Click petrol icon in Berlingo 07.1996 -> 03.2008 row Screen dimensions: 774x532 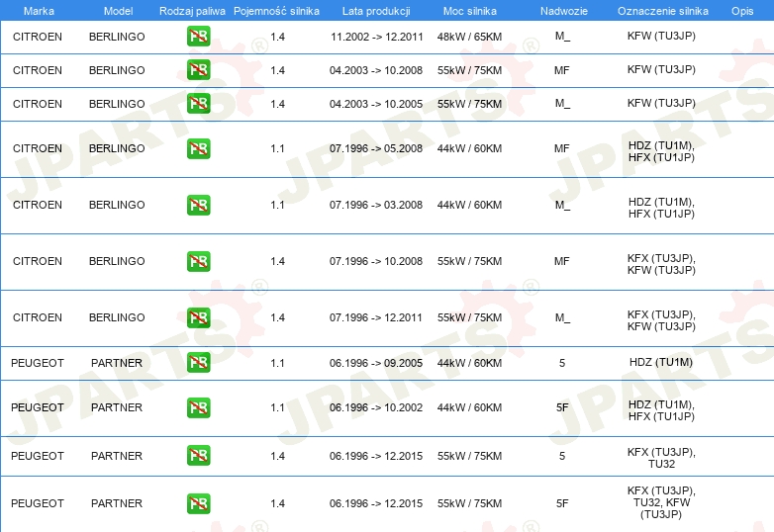(x=198, y=205)
